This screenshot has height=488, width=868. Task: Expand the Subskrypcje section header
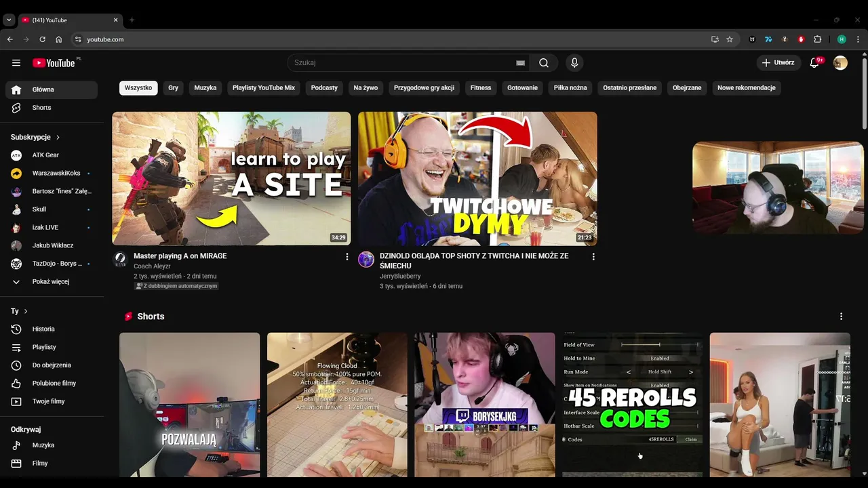tap(35, 137)
